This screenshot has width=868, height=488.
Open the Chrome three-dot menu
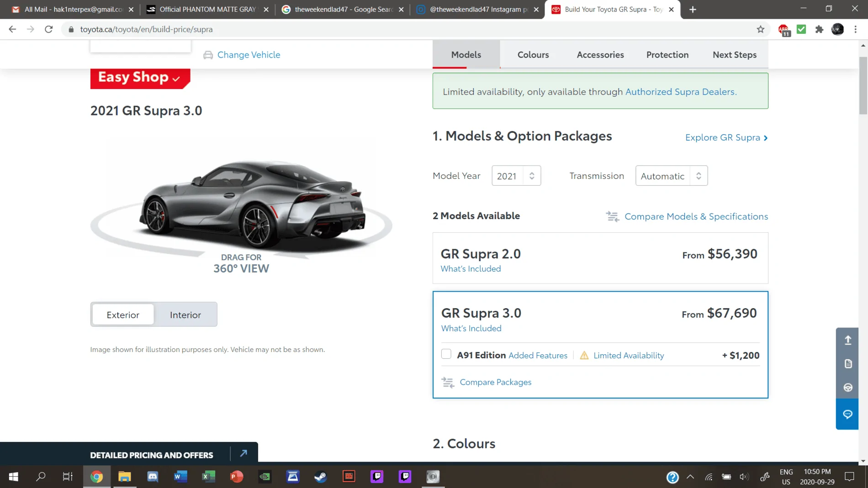tap(856, 29)
